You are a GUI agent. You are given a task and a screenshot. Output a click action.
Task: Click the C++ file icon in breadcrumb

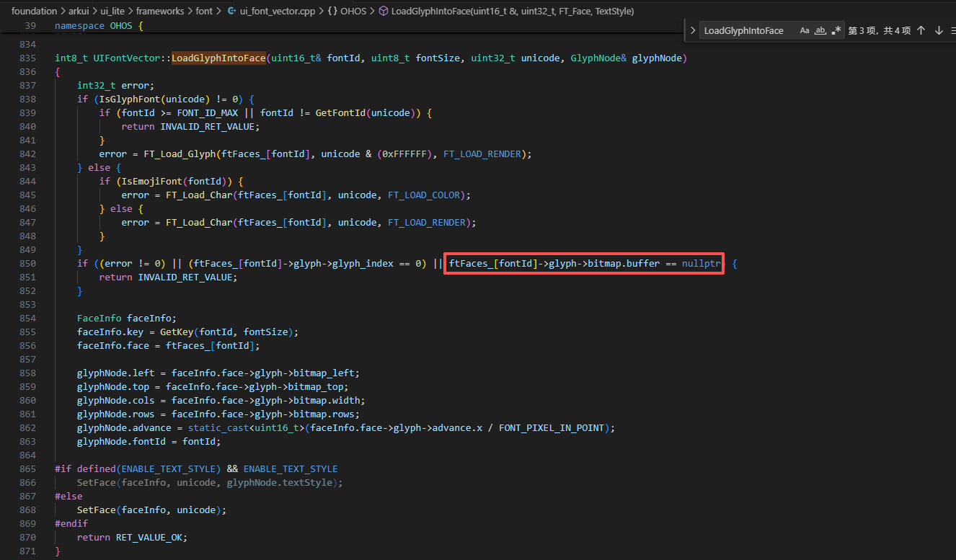pos(231,11)
